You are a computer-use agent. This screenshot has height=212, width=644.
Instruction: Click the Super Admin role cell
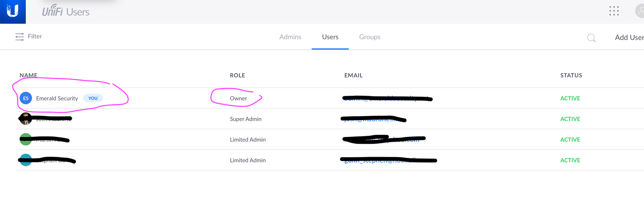click(245, 119)
